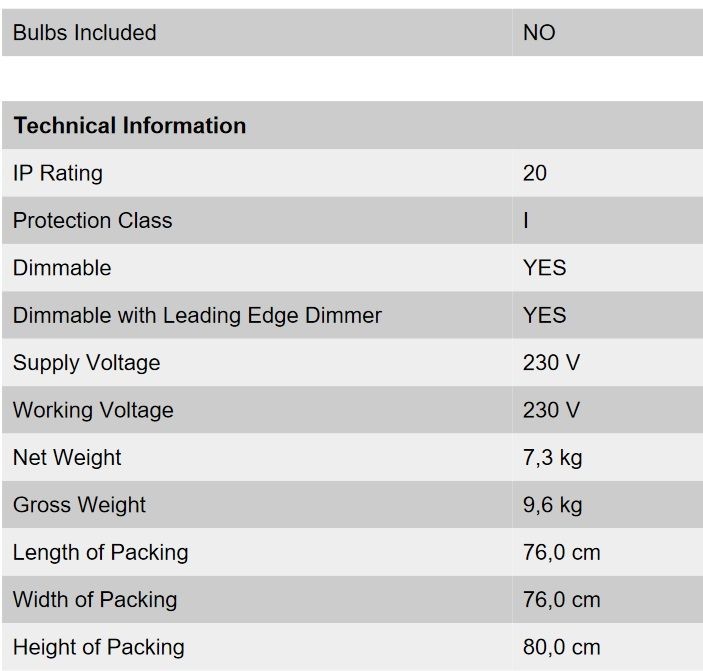This screenshot has width=703, height=671.
Task: Click the Working Voltage label
Action: pos(93,410)
